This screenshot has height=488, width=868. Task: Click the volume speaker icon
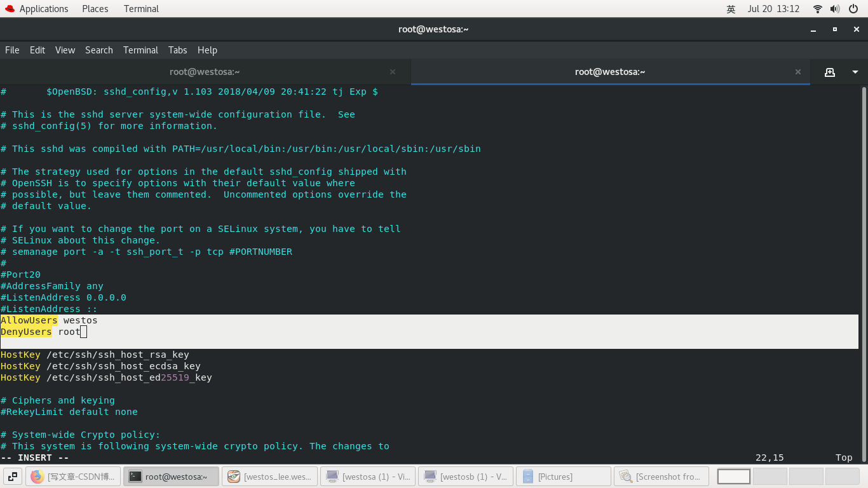point(835,9)
